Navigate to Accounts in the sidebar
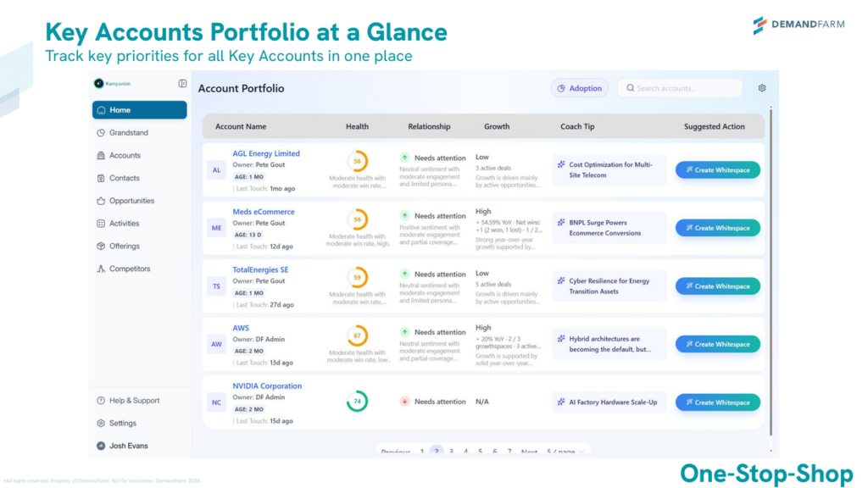The image size is (868, 488). pyautogui.click(x=125, y=155)
